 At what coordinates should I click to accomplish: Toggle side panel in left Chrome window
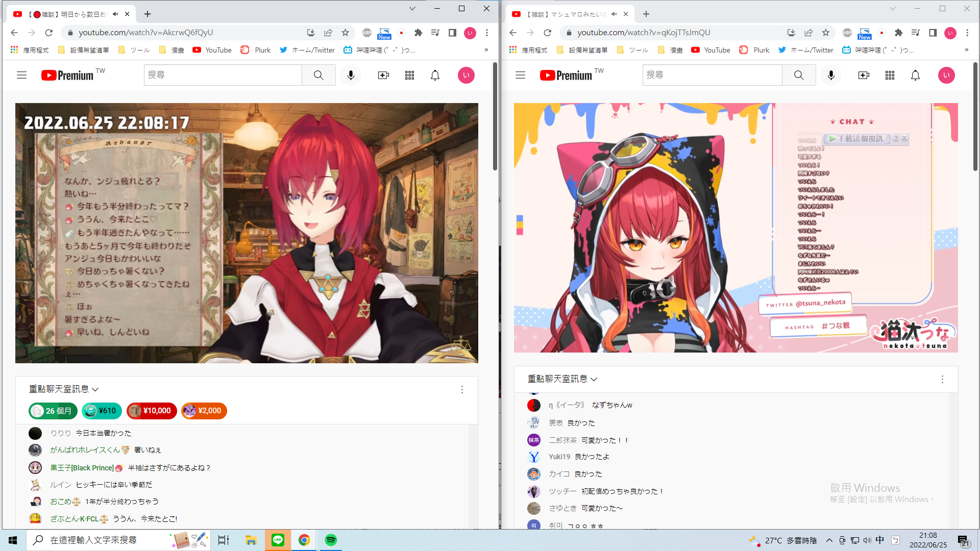pyautogui.click(x=452, y=33)
